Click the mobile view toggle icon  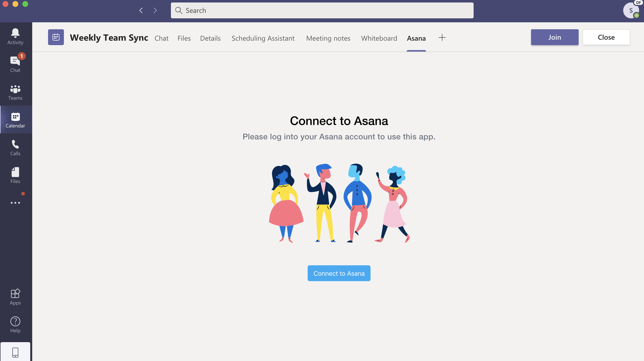click(15, 352)
